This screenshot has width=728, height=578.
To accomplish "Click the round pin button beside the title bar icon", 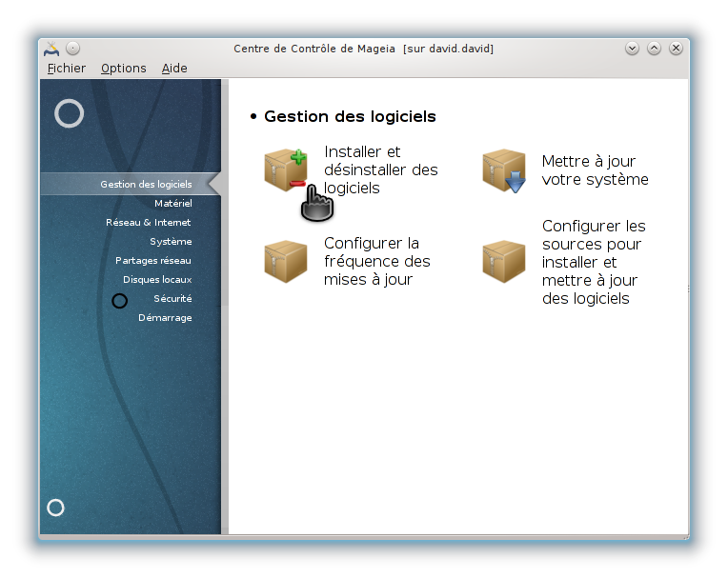I will (x=72, y=49).
